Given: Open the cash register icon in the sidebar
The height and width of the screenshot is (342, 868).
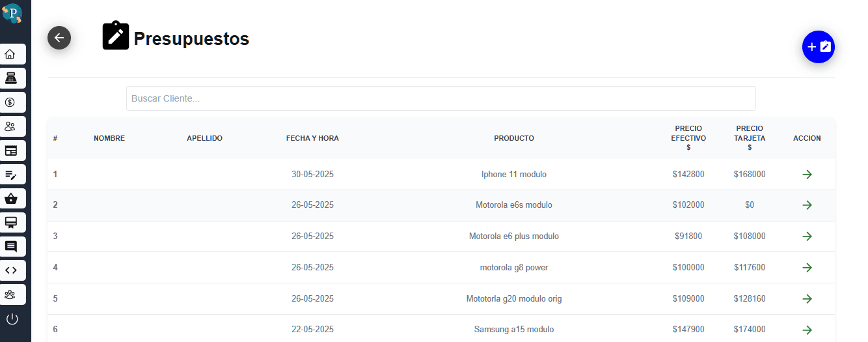Looking at the screenshot, I should [x=11, y=78].
